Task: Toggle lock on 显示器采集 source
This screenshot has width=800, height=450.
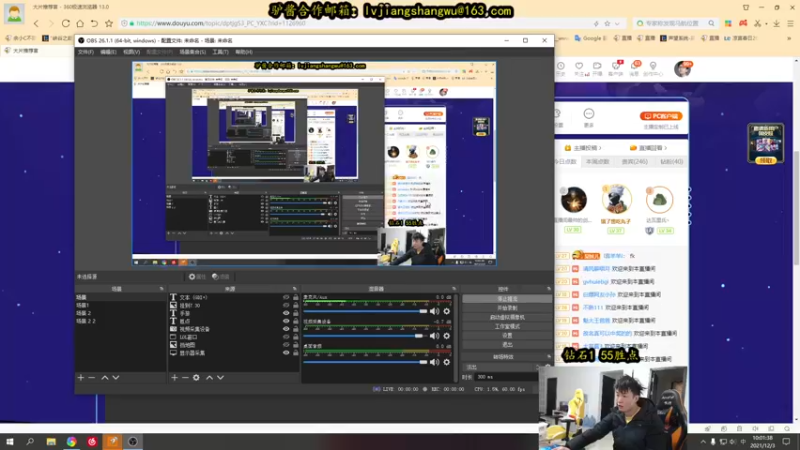Action: (x=295, y=353)
